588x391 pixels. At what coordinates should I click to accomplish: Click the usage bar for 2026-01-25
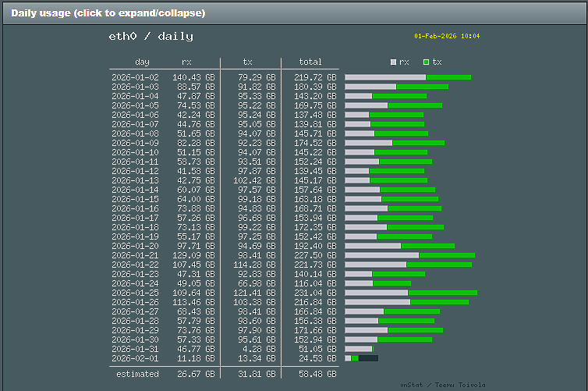pos(411,293)
